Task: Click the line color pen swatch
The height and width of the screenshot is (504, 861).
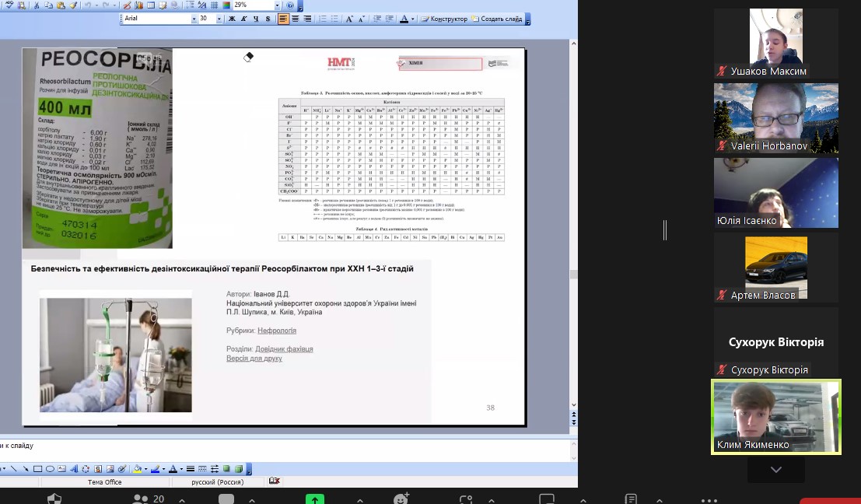Action: (156, 469)
